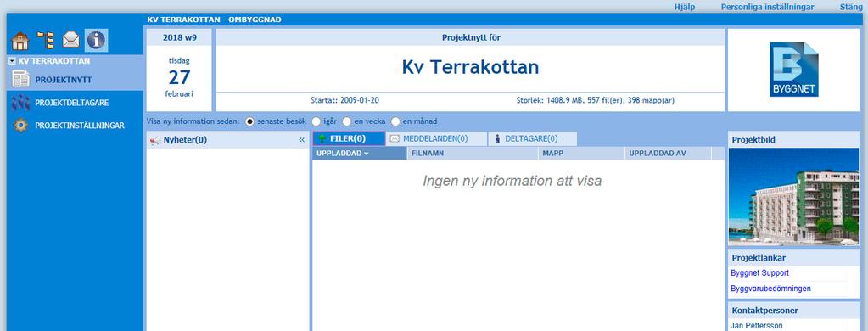Open the home house icon

coord(20,41)
